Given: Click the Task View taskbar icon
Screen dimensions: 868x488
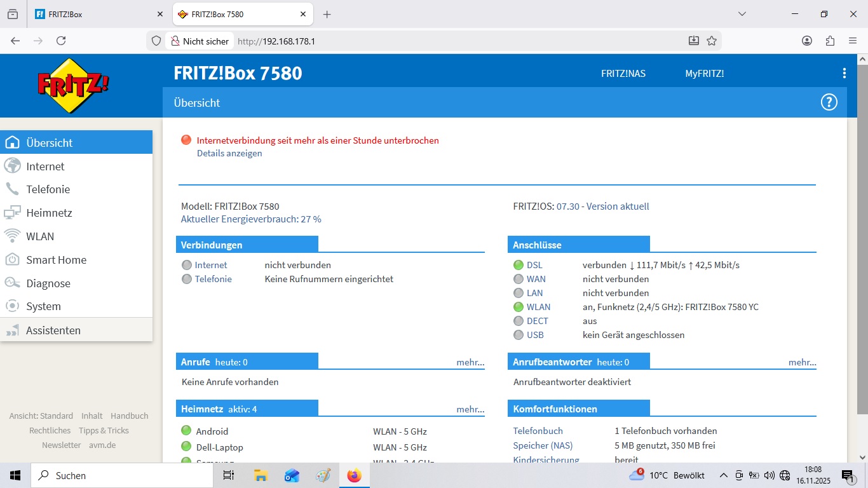Looking at the screenshot, I should click(229, 475).
